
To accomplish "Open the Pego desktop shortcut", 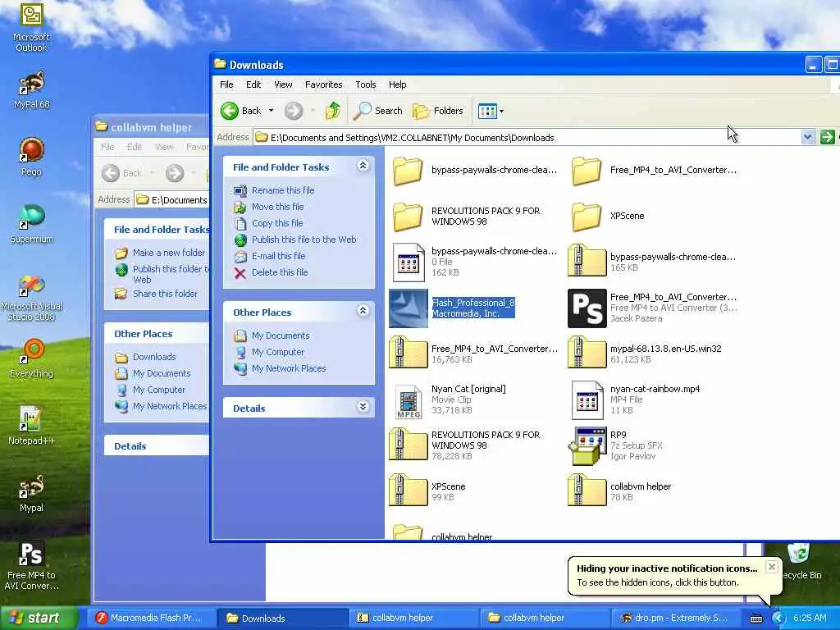I will click(32, 157).
